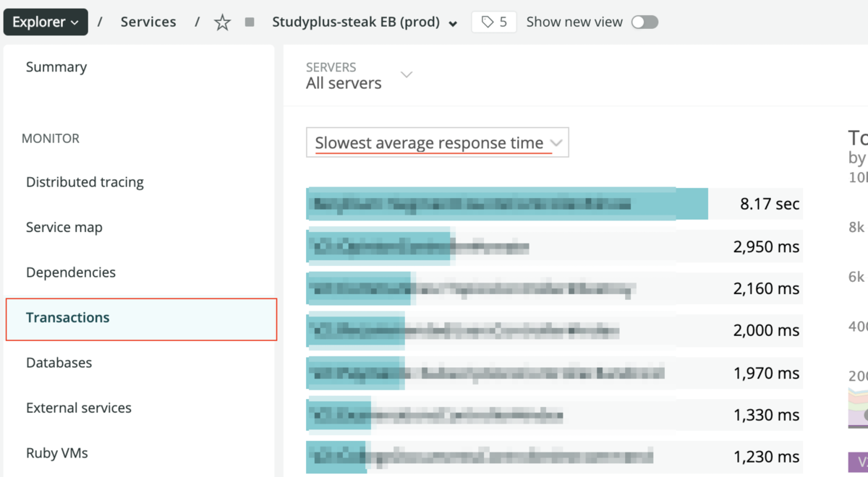Toggle the Show new view switch

(644, 22)
